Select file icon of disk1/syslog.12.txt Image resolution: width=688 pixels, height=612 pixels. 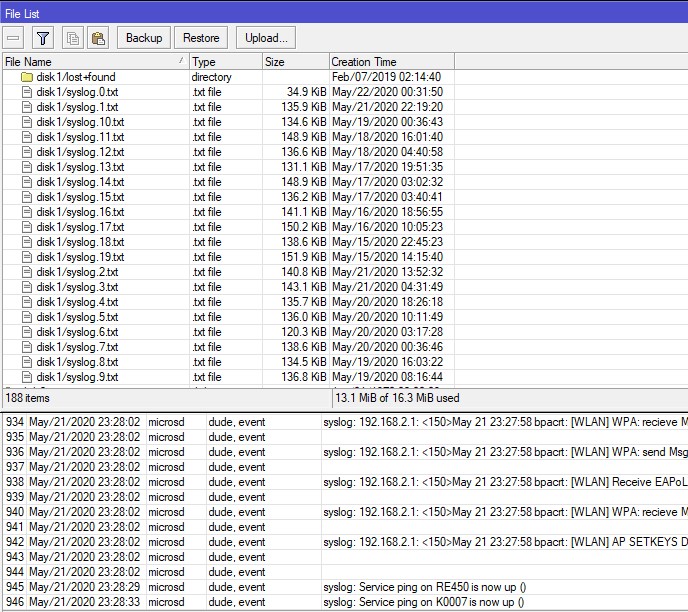point(27,152)
